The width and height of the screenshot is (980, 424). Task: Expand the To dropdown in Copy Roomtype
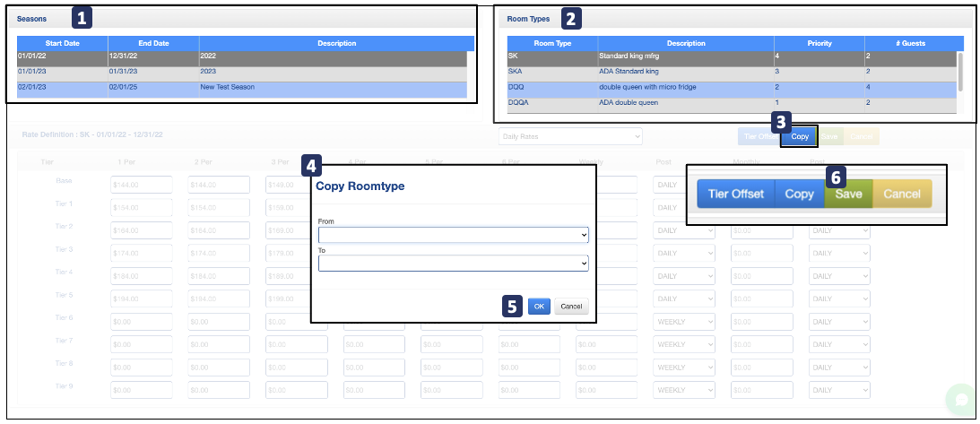point(453,264)
